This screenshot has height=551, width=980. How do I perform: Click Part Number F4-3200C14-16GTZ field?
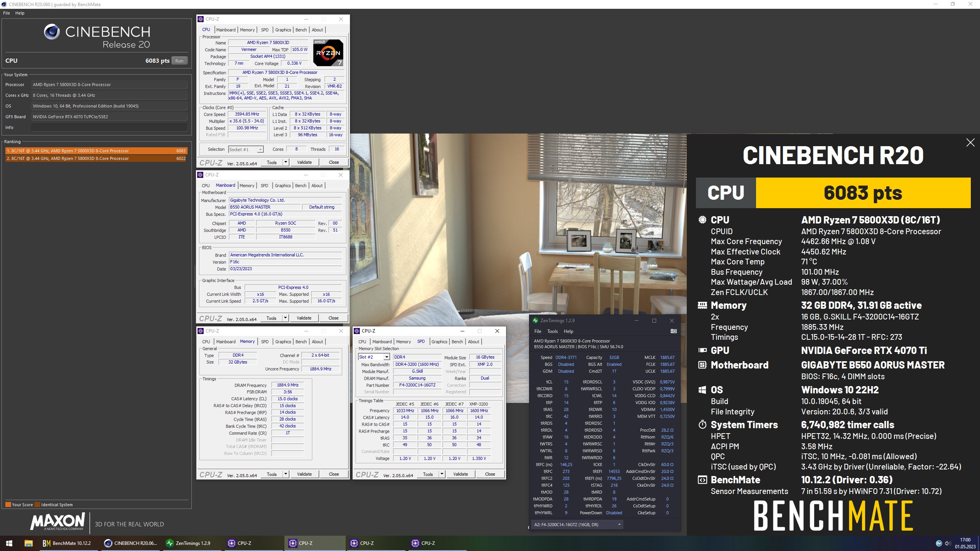pos(417,385)
